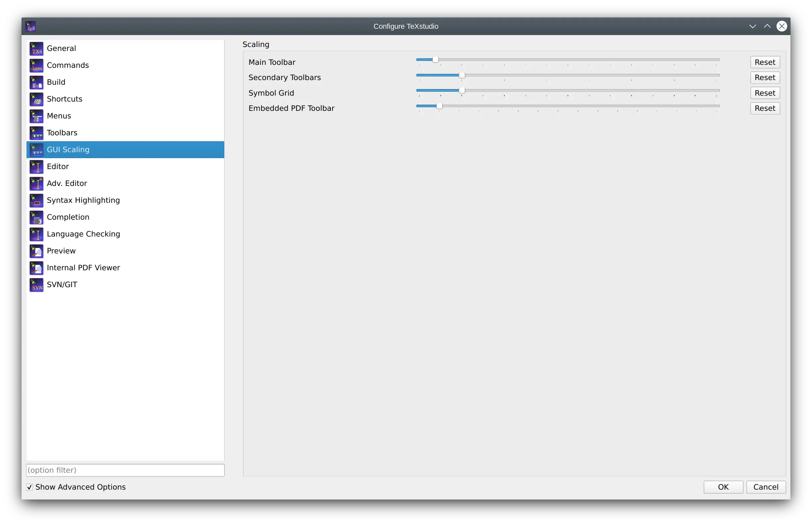This screenshot has height=525, width=812.
Task: Click in the option filter input field
Action: click(124, 470)
